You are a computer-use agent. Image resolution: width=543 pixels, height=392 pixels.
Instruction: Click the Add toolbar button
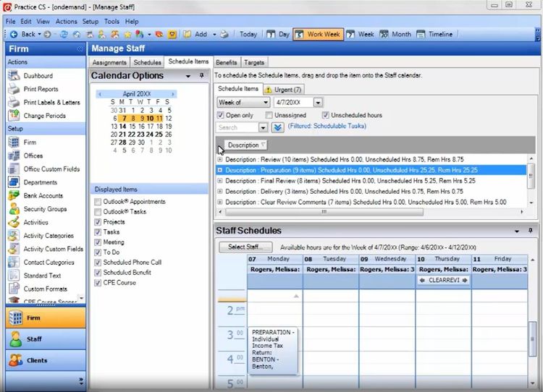click(196, 34)
